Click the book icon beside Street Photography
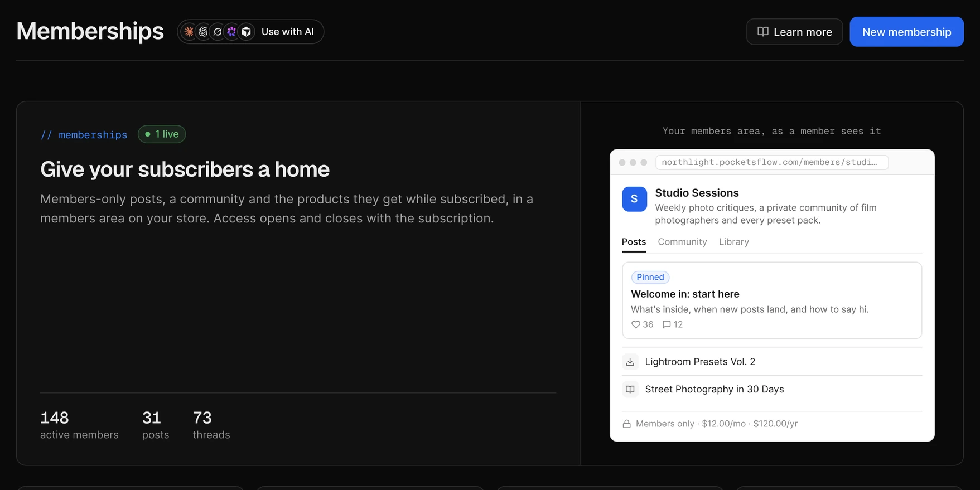Viewport: 980px width, 490px height. pyautogui.click(x=630, y=389)
